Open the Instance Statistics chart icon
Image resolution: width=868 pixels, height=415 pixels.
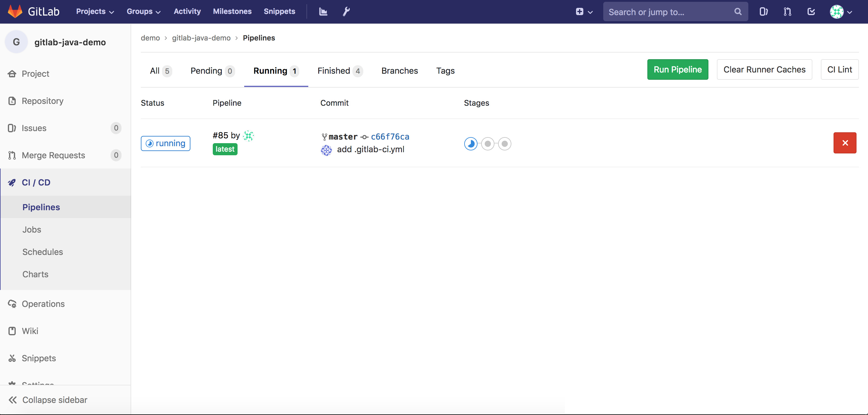(x=323, y=12)
